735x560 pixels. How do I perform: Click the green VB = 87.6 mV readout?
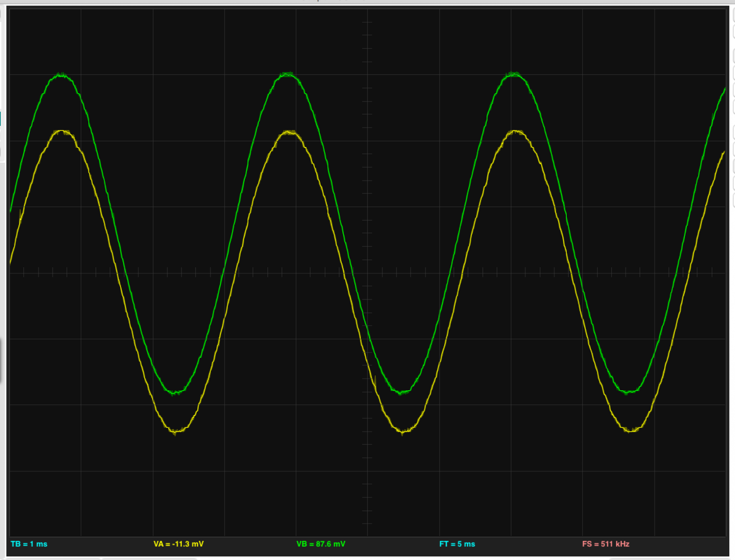tap(320, 544)
